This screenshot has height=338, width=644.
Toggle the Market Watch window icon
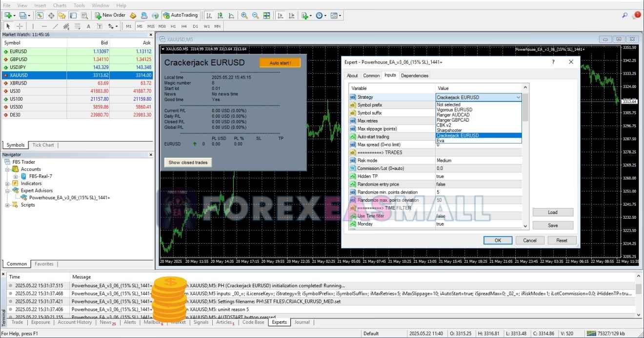[x=40, y=15]
